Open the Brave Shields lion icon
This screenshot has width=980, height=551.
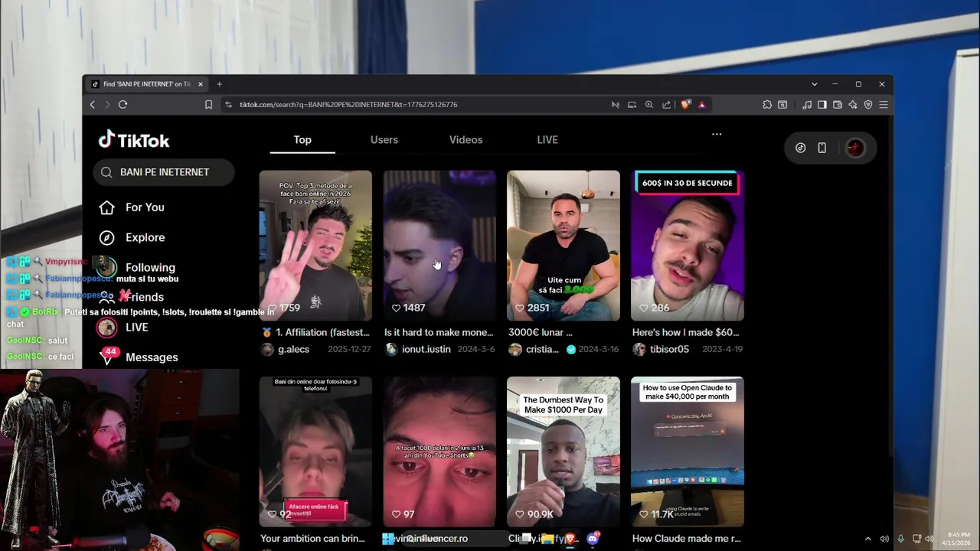click(685, 105)
